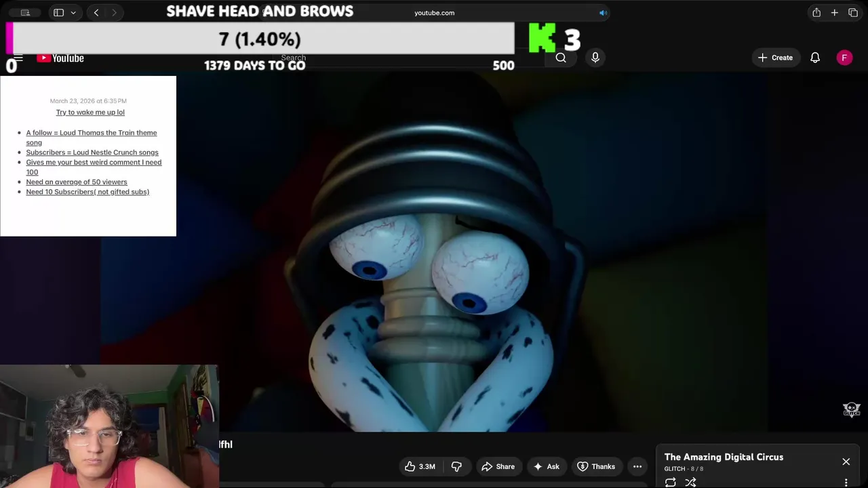Open the notifications bell
The image size is (868, 488).
pos(815,58)
